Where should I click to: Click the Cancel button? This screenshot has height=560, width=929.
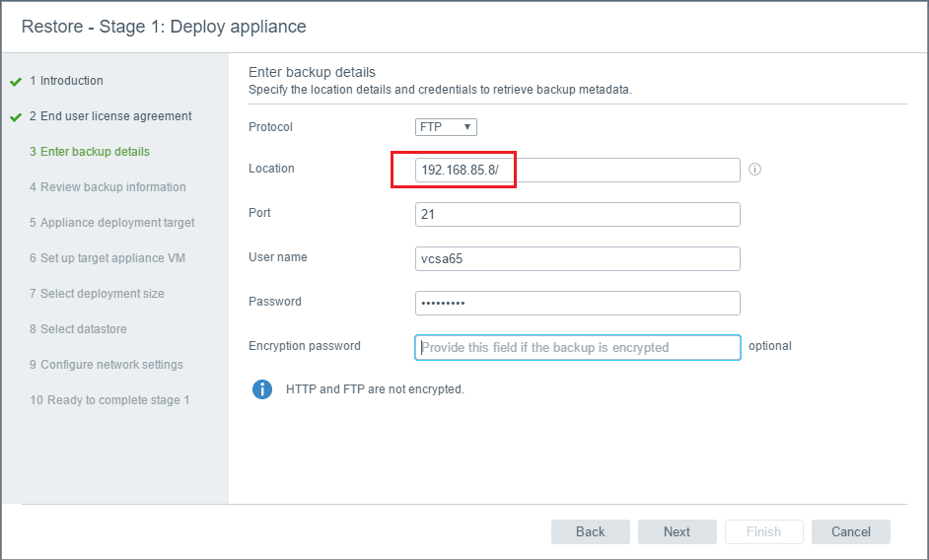tap(850, 532)
